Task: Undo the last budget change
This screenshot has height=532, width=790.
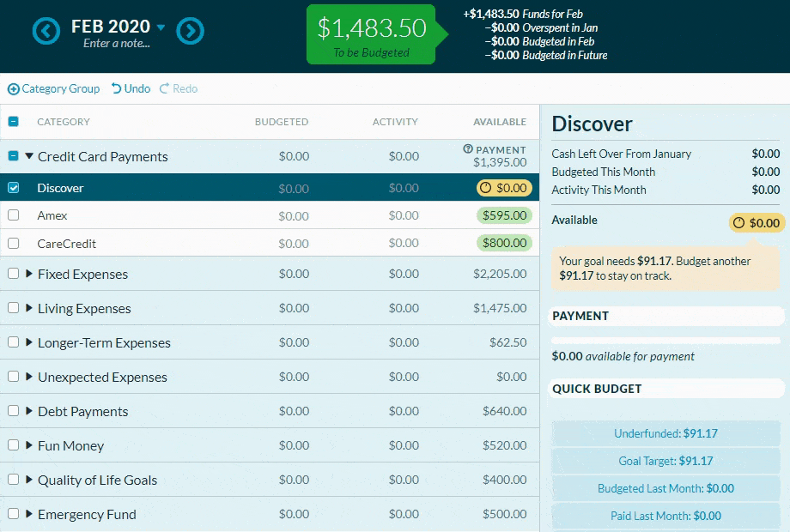Action: point(131,88)
